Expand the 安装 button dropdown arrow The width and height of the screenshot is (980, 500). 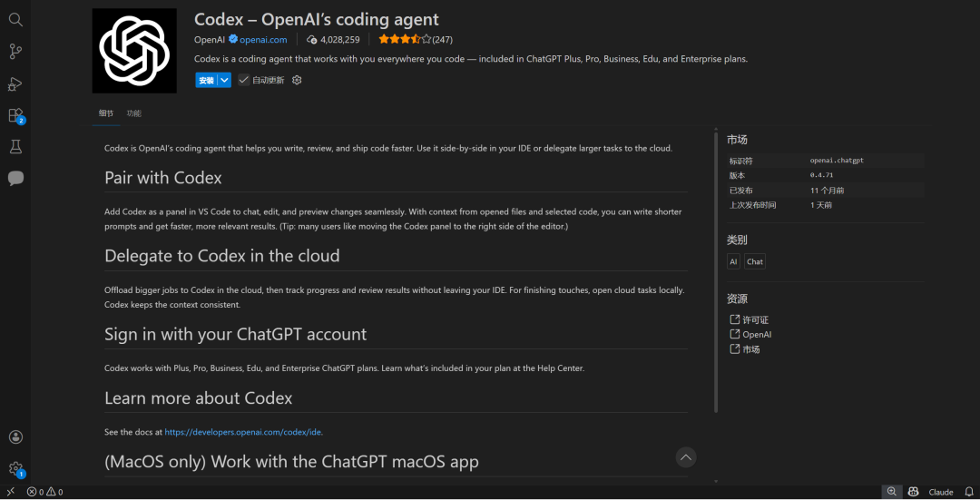[x=225, y=80]
